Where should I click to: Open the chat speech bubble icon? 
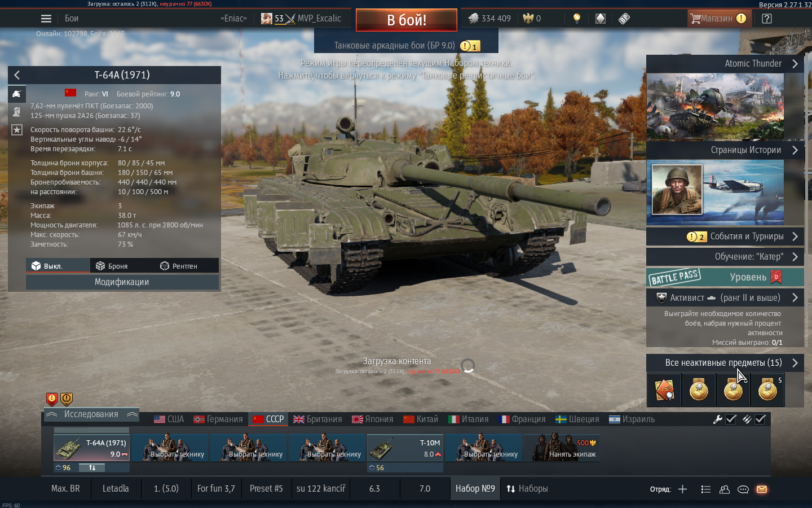tap(743, 489)
